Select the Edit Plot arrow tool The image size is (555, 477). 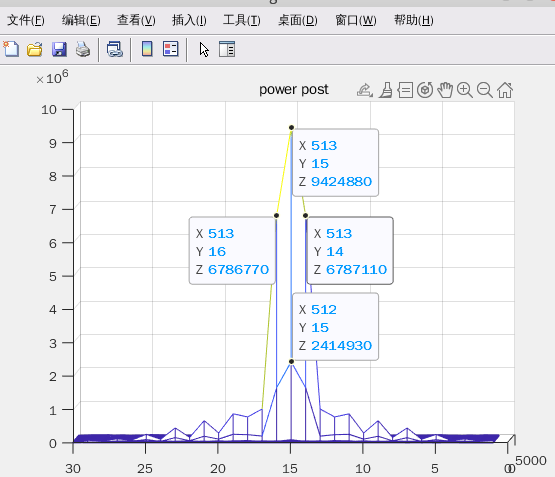[204, 49]
